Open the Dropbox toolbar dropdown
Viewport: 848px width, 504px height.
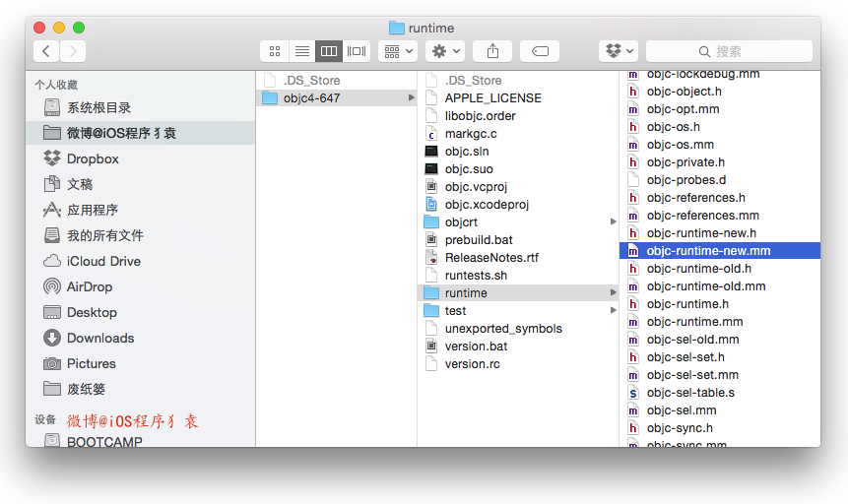point(619,51)
